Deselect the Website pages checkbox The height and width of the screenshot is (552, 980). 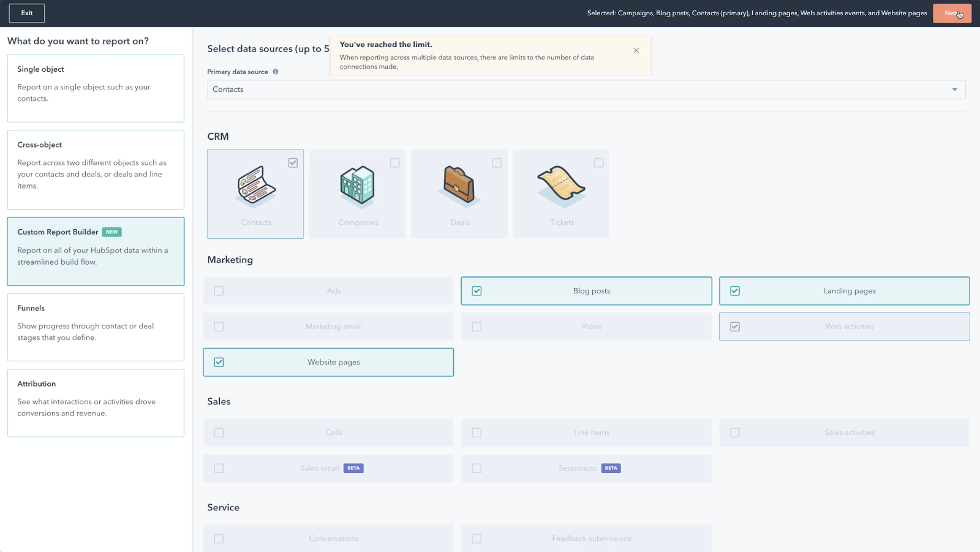tap(219, 362)
